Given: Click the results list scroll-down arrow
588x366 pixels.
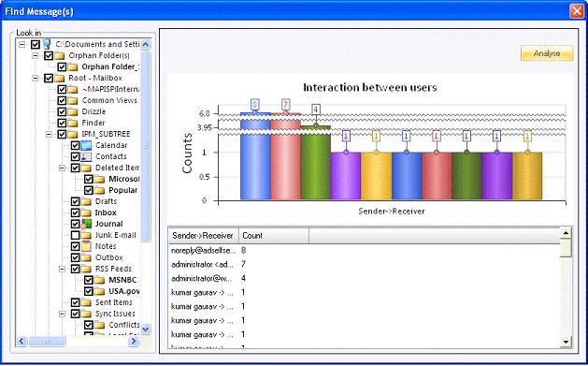Looking at the screenshot, I should [566, 342].
